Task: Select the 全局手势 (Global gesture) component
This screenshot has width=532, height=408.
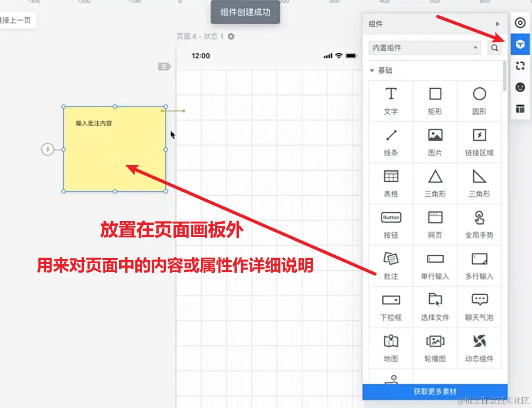Action: coord(479,224)
